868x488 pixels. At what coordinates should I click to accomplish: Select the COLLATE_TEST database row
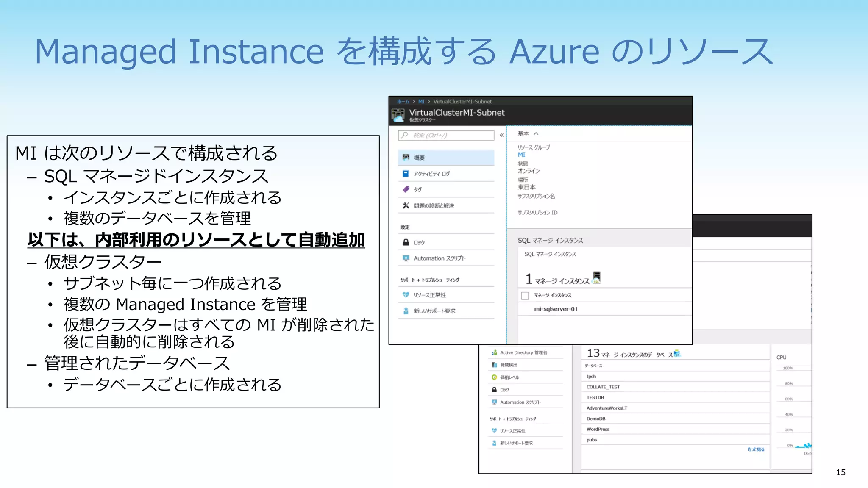point(675,387)
